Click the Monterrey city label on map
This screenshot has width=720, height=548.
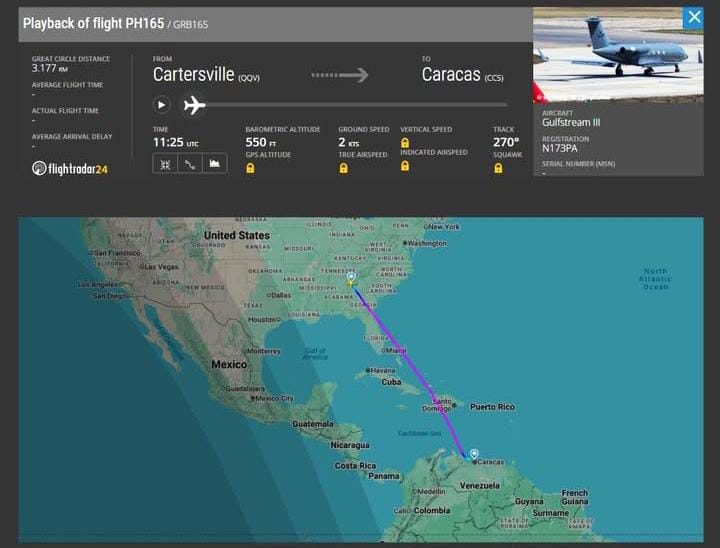point(262,351)
